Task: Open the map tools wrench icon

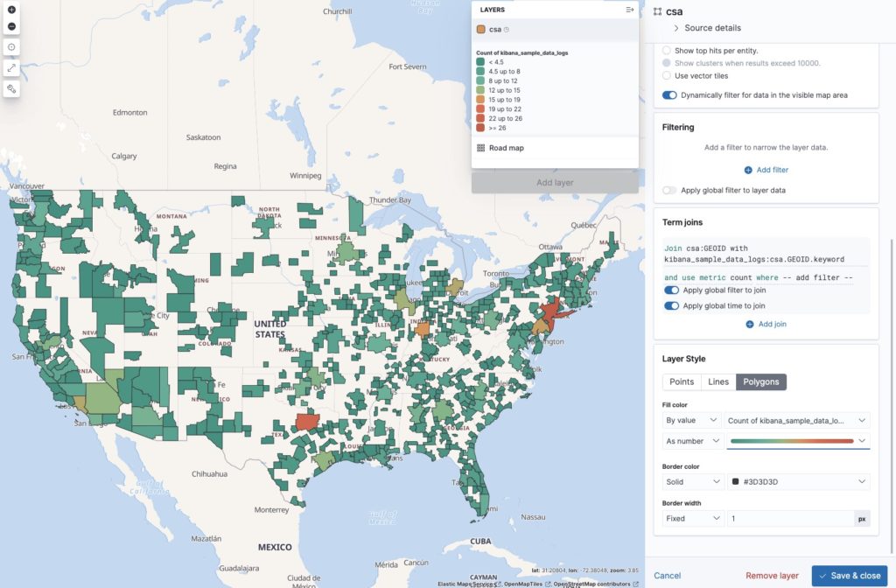Action: click(x=11, y=88)
